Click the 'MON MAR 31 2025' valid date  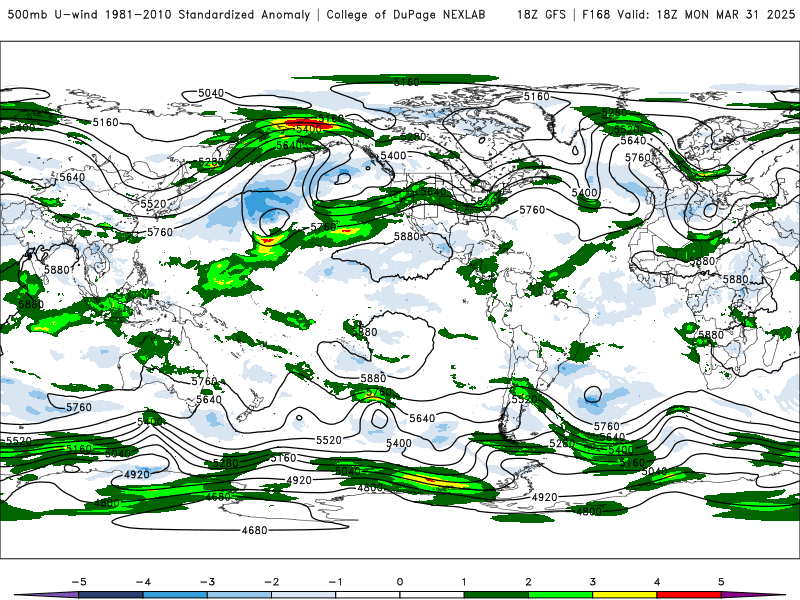(739, 14)
